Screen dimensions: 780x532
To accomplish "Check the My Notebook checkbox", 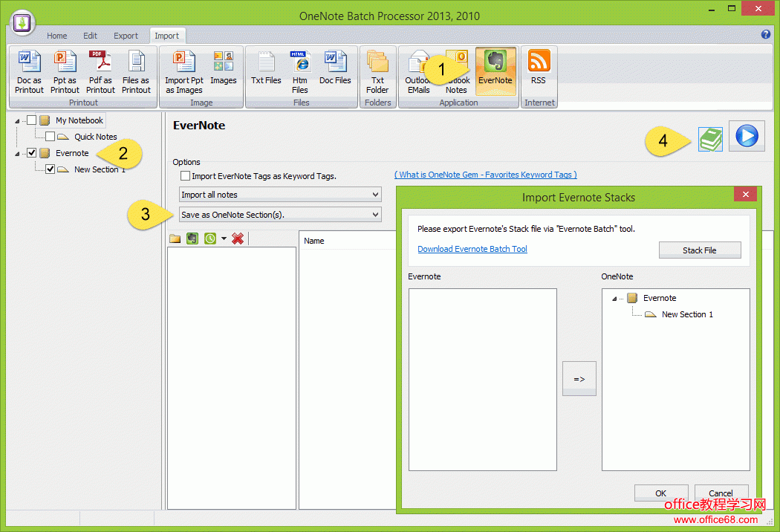I will click(x=30, y=120).
